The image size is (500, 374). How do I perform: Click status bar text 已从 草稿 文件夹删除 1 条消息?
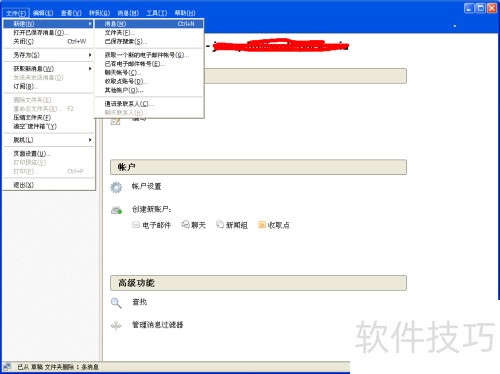tap(58, 367)
